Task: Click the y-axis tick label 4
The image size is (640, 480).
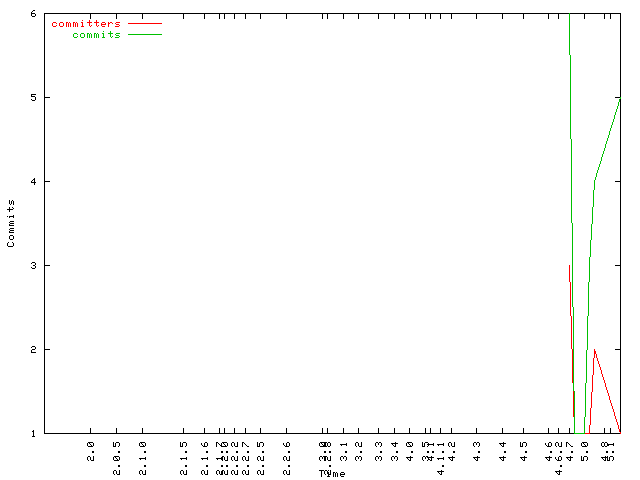Action: 34,182
